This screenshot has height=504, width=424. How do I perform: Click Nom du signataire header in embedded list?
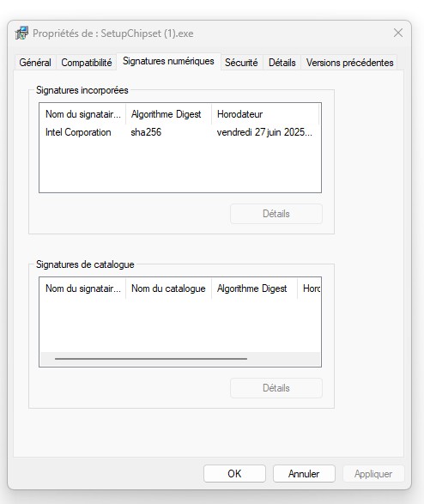(x=82, y=114)
